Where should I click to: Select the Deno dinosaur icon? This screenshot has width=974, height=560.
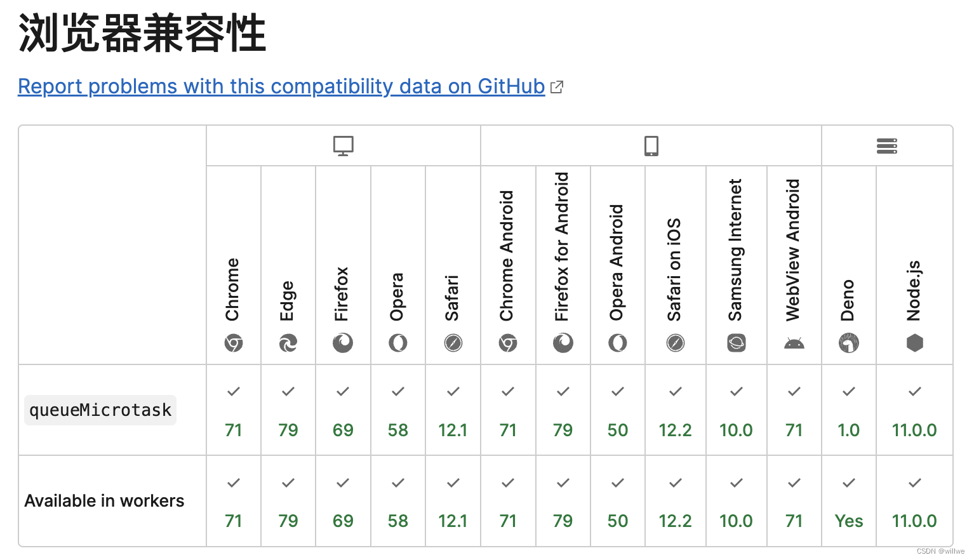(848, 343)
